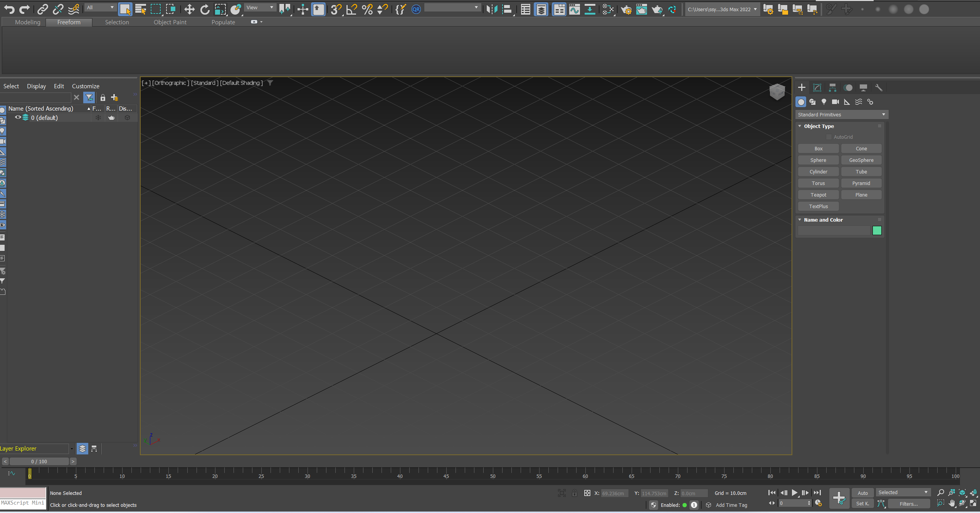Open the Utilities wrench panel
This screenshot has height=513, width=980.
pos(879,87)
